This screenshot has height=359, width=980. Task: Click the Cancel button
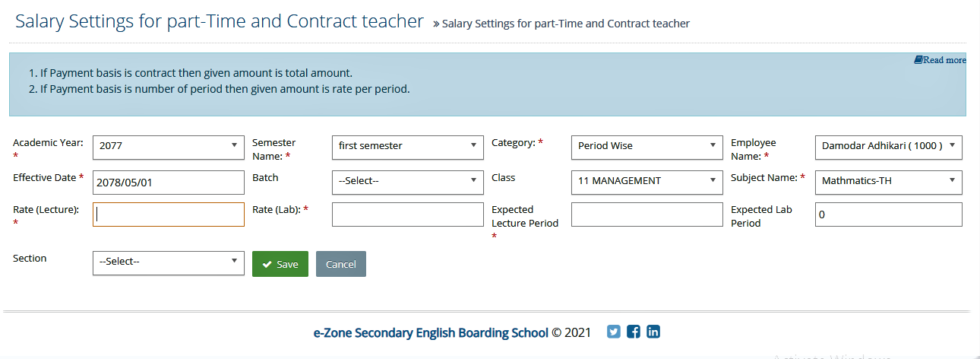(x=341, y=264)
